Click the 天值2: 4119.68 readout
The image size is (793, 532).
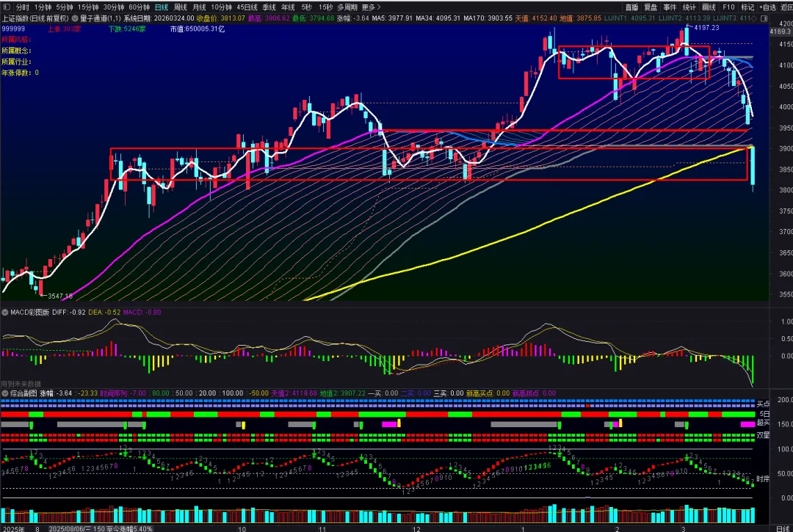294,393
